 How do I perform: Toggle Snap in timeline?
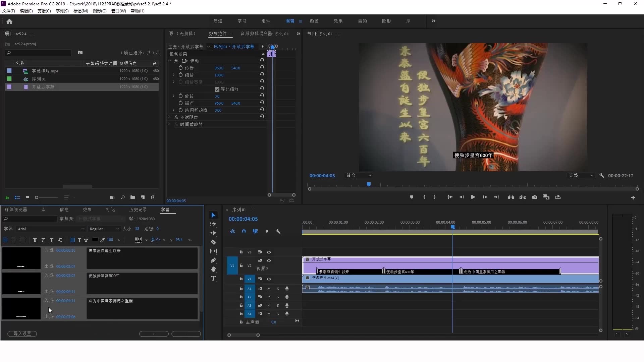point(244,231)
